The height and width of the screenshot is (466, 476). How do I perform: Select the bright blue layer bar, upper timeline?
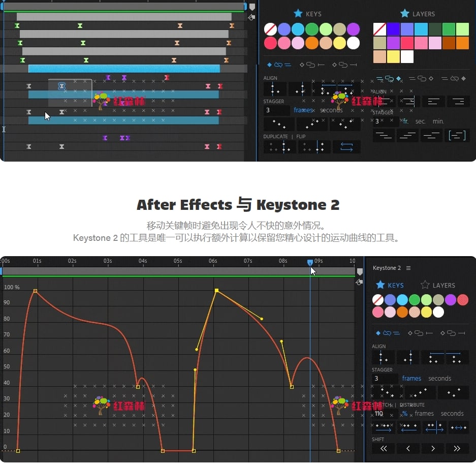(x=124, y=69)
